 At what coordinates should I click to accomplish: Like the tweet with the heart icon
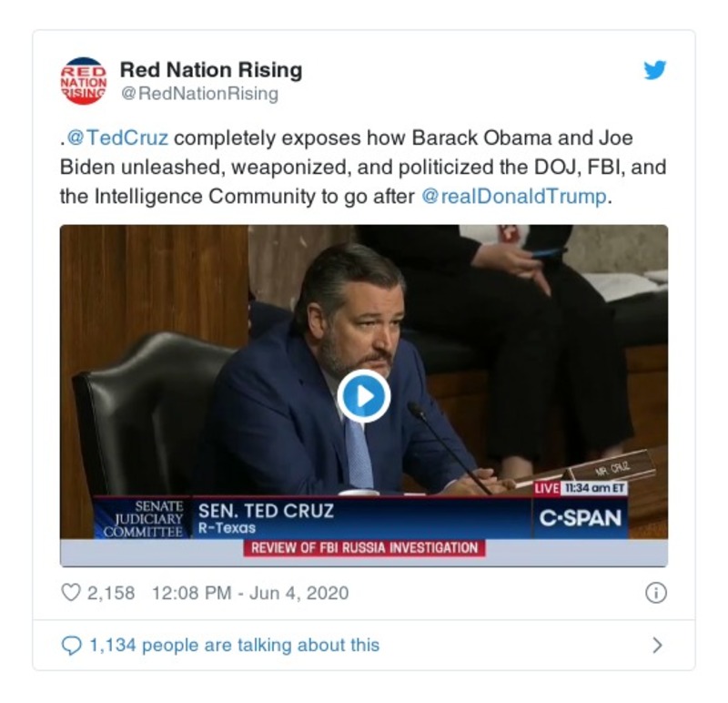(71, 593)
